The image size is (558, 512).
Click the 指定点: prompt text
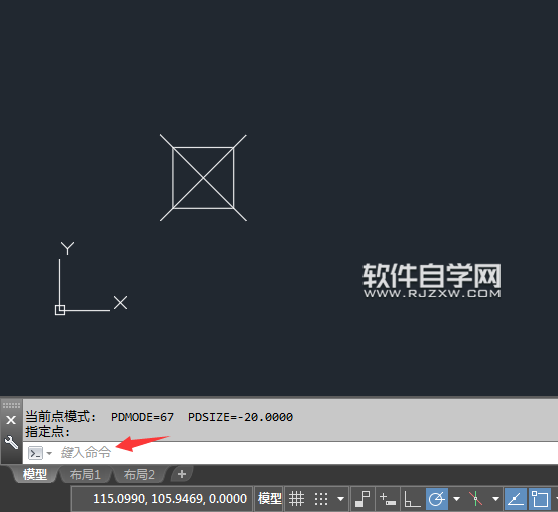click(47, 432)
